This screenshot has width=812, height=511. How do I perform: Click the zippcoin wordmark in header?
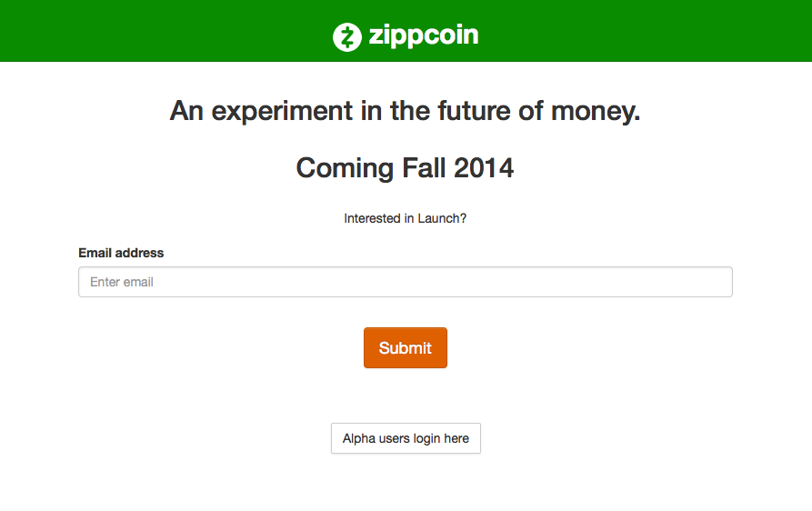coord(424,35)
